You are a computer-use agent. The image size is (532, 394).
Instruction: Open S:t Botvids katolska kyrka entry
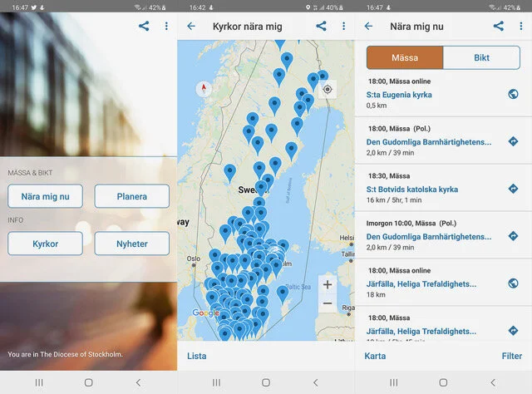point(443,188)
